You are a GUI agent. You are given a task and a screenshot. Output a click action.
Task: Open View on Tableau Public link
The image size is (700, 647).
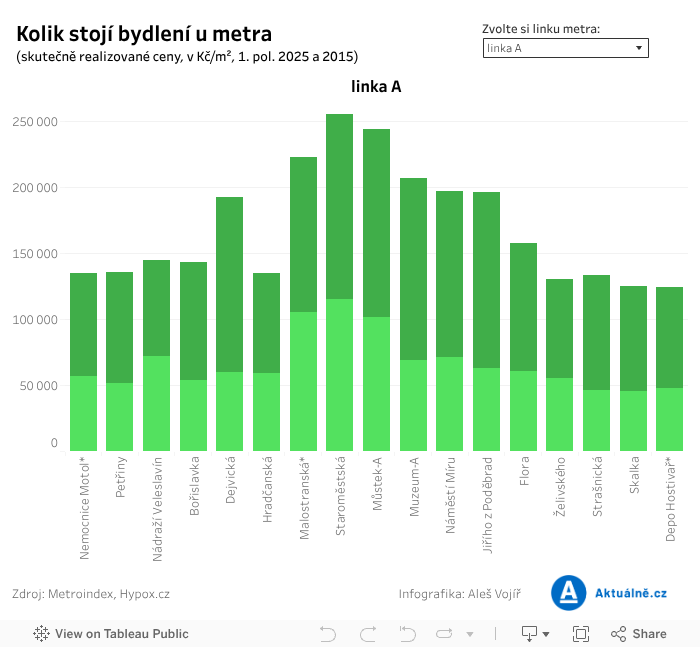point(111,634)
